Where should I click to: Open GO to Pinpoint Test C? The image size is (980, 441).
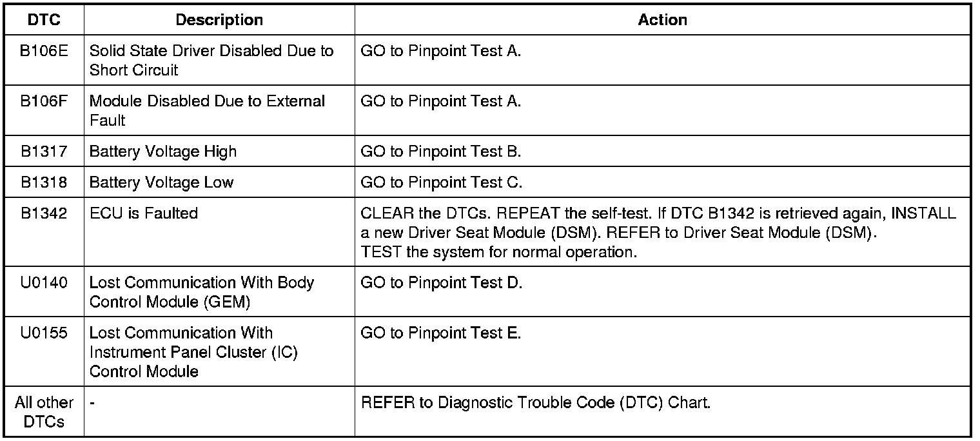click(x=442, y=182)
